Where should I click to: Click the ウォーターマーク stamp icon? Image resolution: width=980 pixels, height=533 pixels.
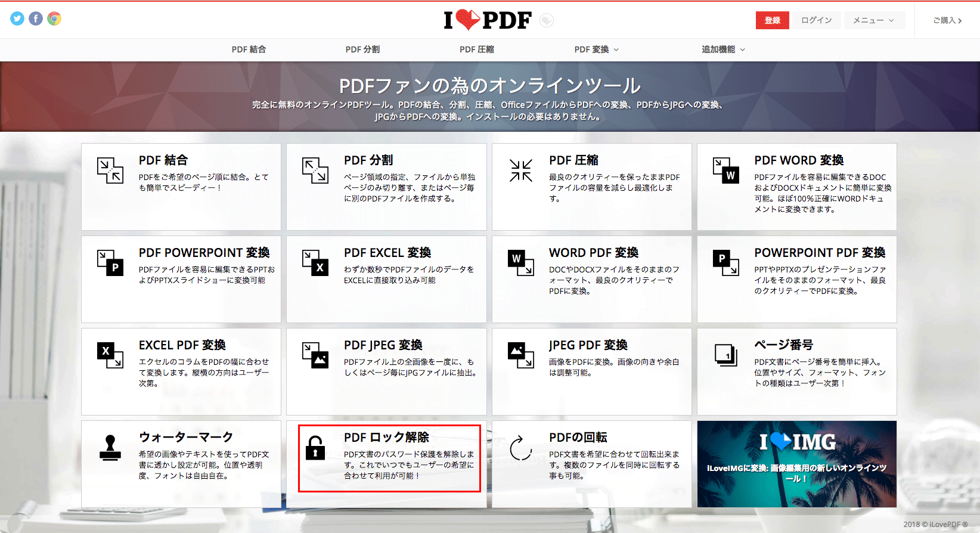(x=110, y=448)
